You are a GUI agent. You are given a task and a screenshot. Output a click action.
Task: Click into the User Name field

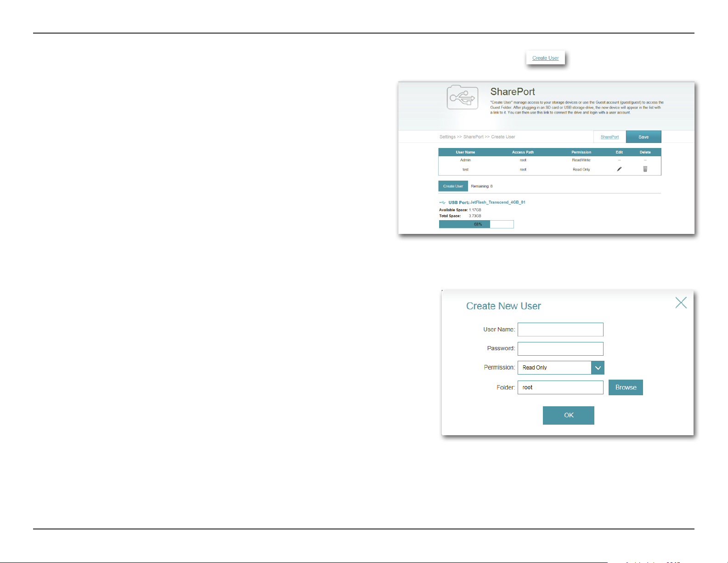click(x=560, y=330)
